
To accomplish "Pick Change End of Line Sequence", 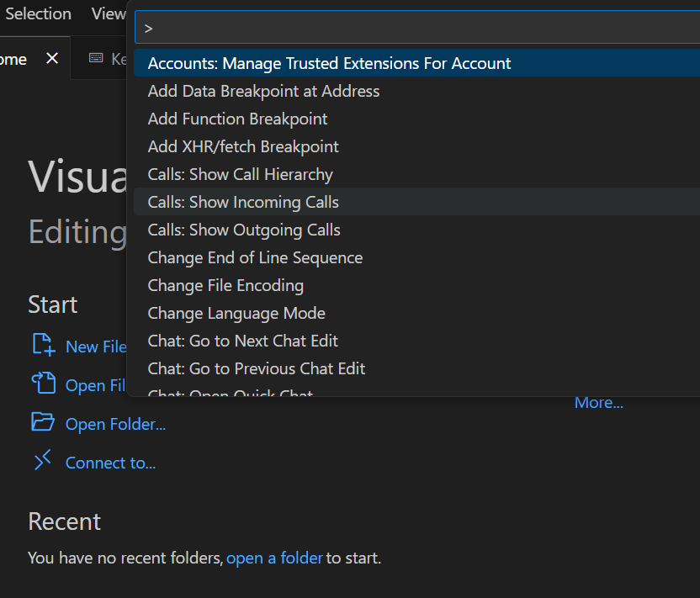I will (255, 257).
